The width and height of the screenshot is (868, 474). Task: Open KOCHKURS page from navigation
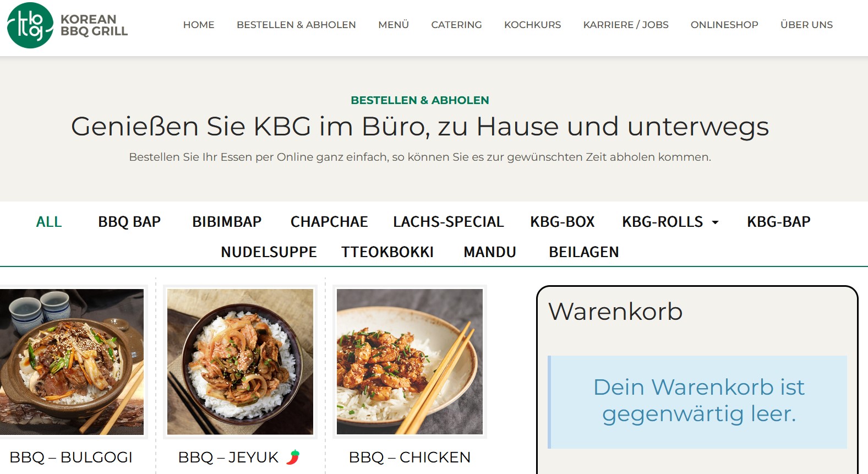tap(532, 25)
